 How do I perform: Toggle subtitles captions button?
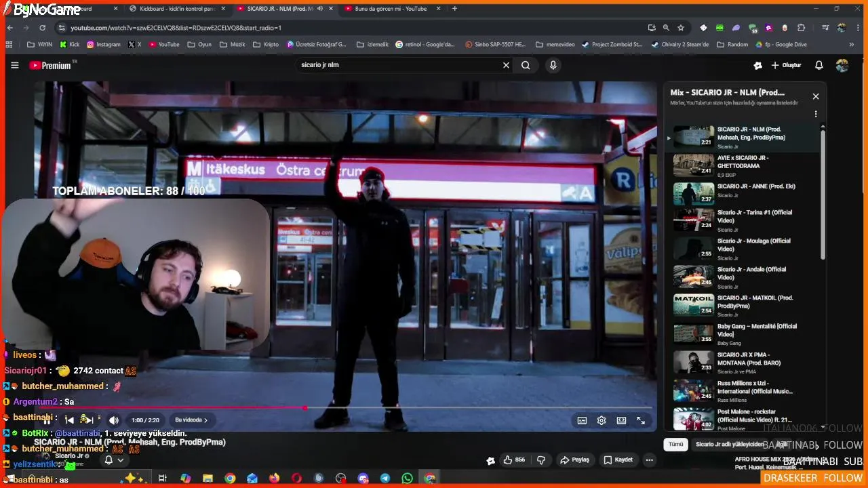pyautogui.click(x=582, y=420)
